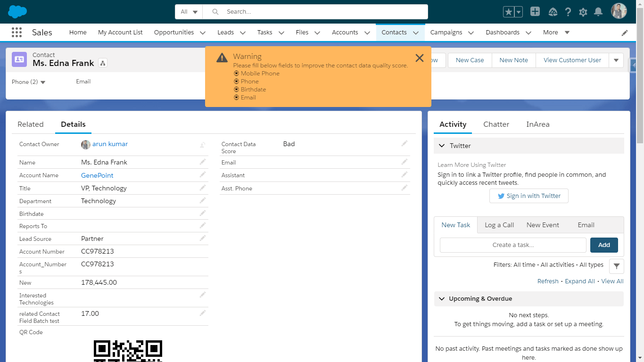
Task: Open the GenePoint account link
Action: click(97, 175)
